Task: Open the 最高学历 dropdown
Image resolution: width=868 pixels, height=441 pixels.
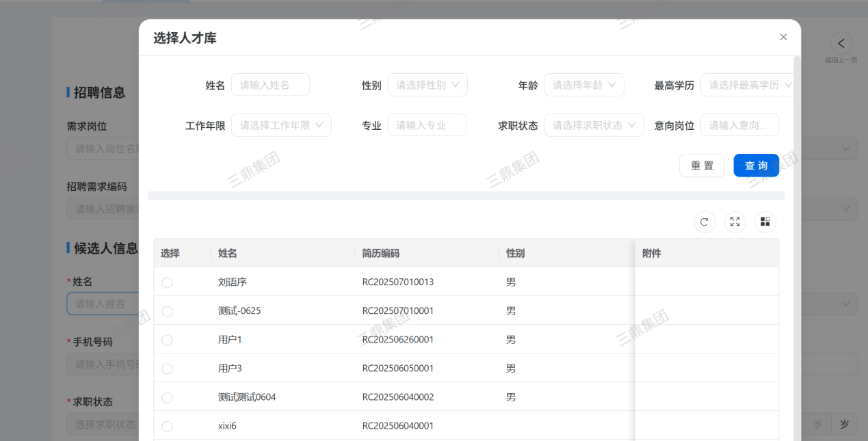Action: pyautogui.click(x=747, y=85)
